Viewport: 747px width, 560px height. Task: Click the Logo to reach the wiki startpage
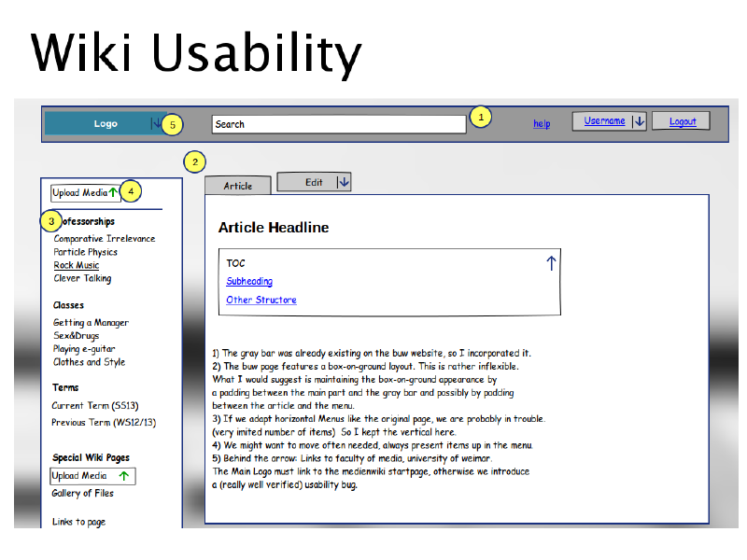coord(105,123)
